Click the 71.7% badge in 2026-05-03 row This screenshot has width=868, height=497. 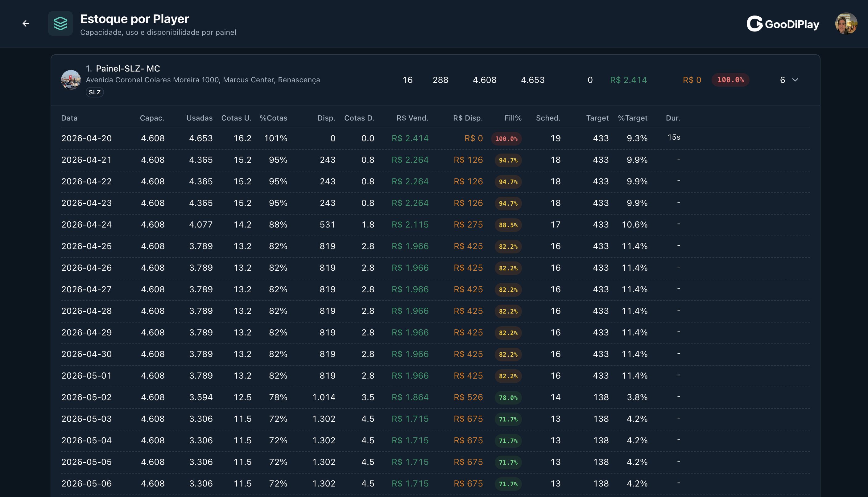click(x=508, y=419)
